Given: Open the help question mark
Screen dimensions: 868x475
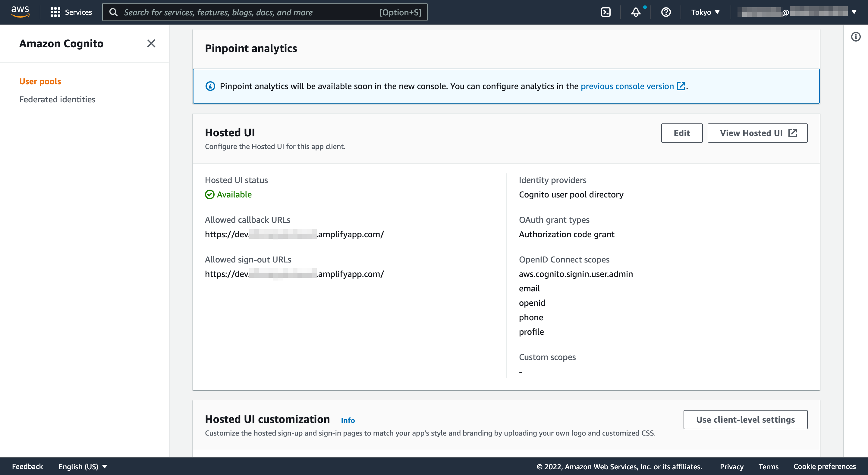Looking at the screenshot, I should coord(666,12).
